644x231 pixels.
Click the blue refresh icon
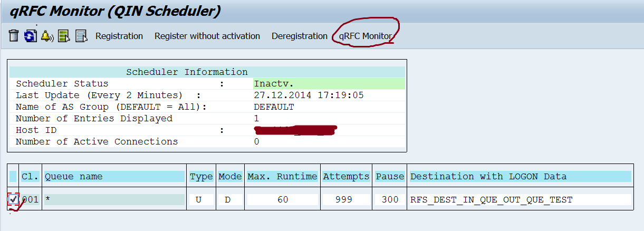[30, 36]
